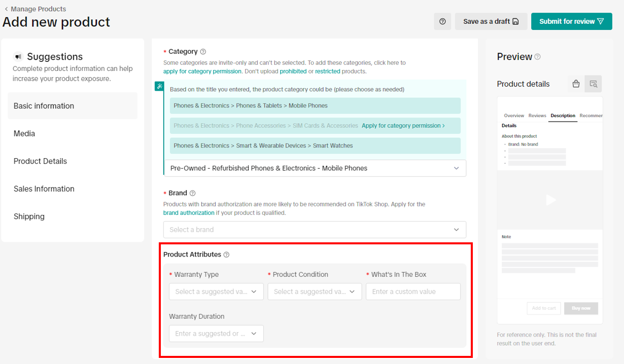The height and width of the screenshot is (364, 624).
Task: Open the prohibited products link
Action: pos(293,71)
